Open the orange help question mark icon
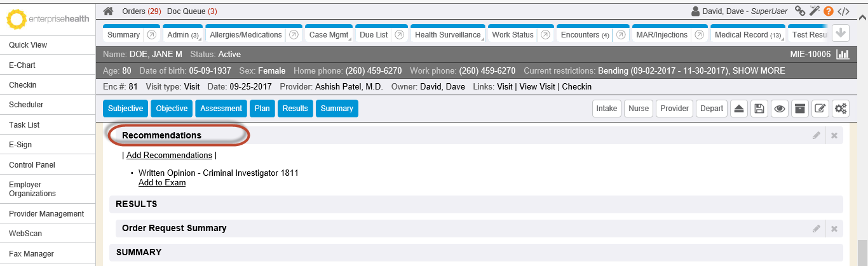The height and width of the screenshot is (266, 868). click(829, 11)
